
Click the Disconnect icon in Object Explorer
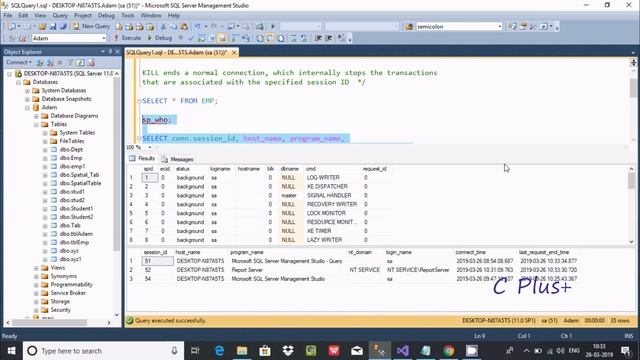pyautogui.click(x=50, y=62)
